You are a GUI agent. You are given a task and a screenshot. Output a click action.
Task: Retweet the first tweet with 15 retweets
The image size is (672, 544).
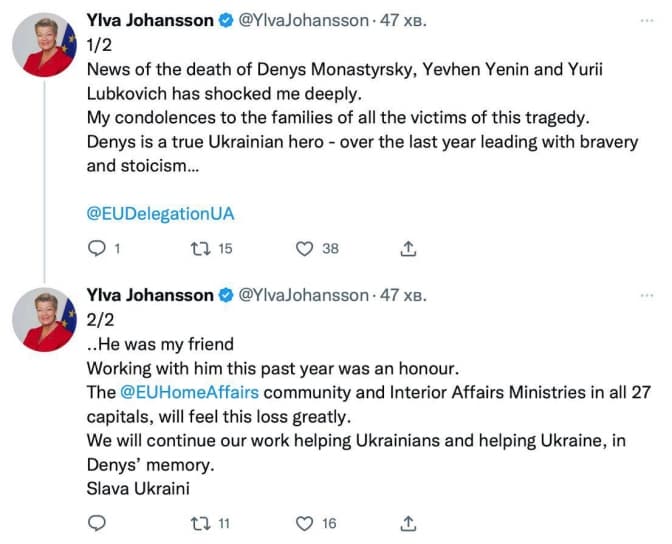coord(197,248)
